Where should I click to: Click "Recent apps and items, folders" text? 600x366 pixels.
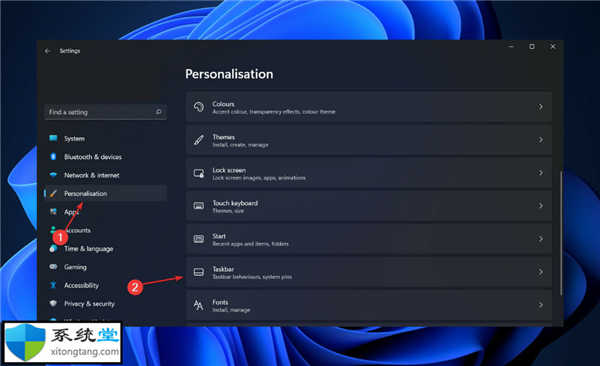(x=251, y=244)
